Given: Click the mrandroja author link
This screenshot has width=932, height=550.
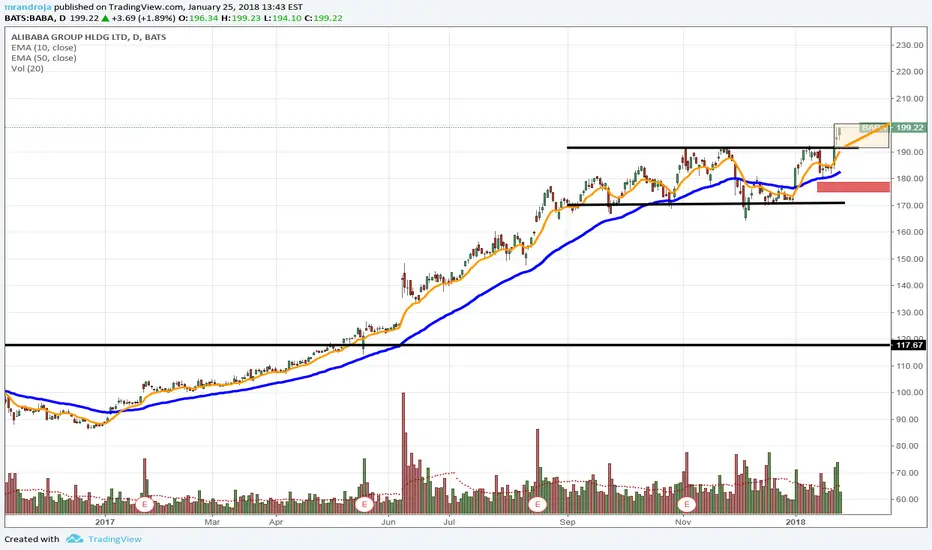Looking at the screenshot, I should pyautogui.click(x=28, y=7).
